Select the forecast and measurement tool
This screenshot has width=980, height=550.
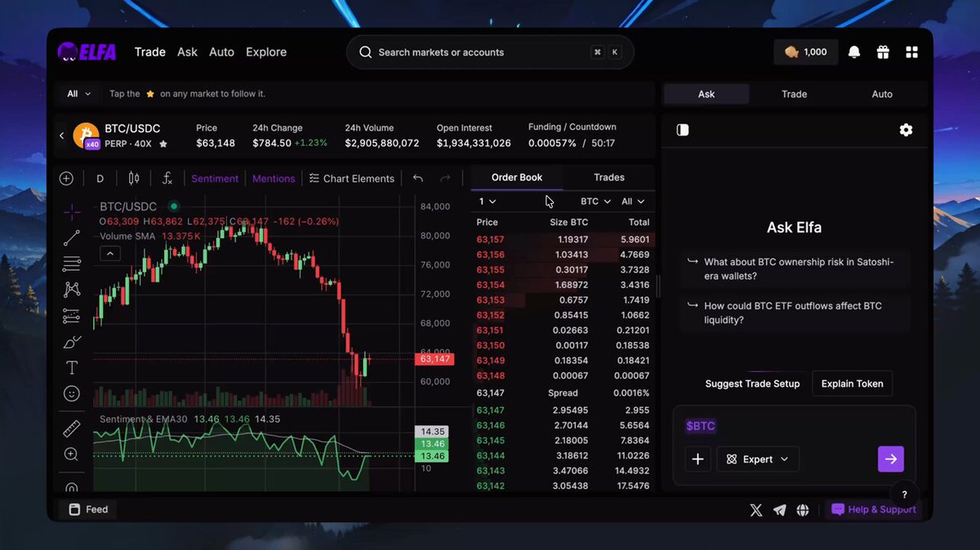coord(72,316)
